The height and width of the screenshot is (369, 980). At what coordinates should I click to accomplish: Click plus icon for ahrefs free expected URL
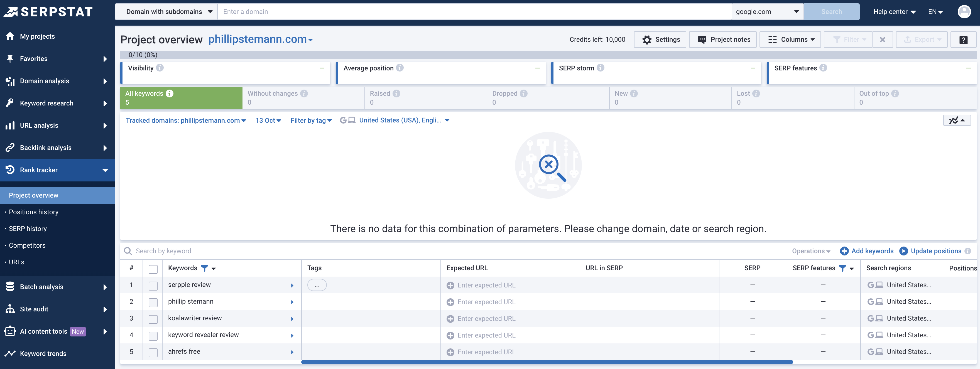coord(450,352)
